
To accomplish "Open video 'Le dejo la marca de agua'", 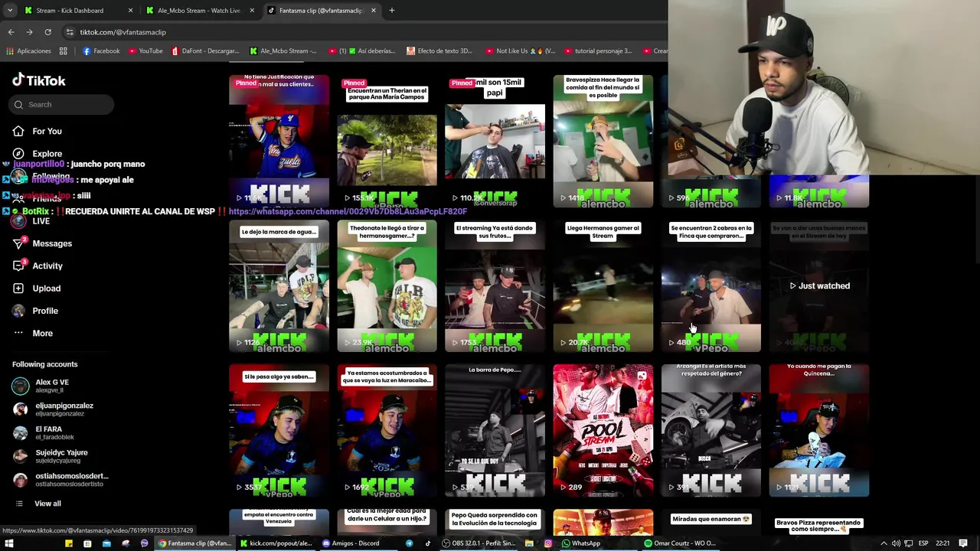I will click(x=279, y=286).
